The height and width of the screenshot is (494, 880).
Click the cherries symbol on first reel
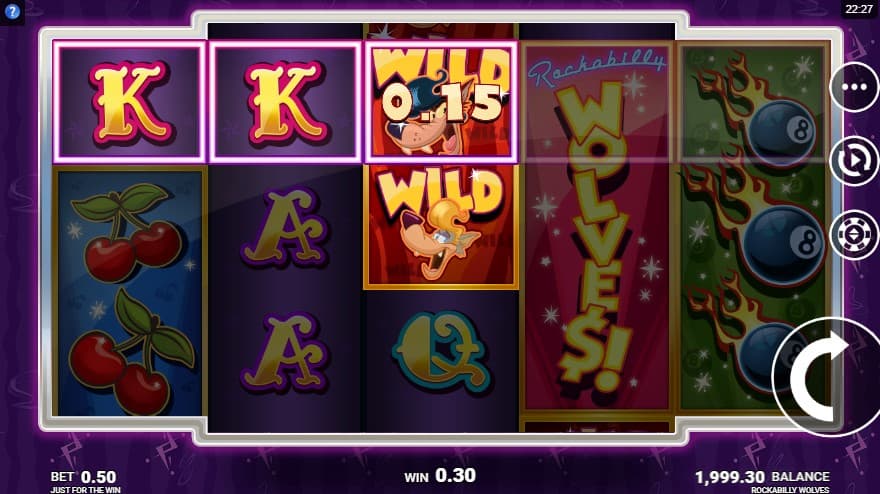(130, 292)
